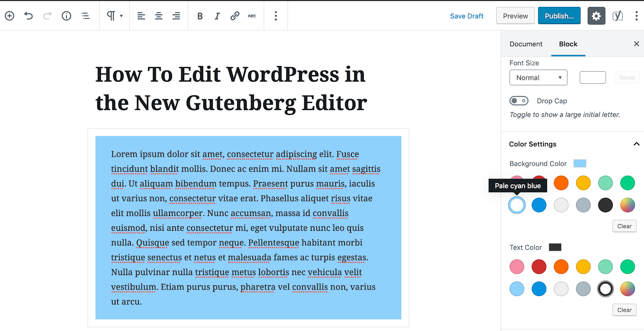This screenshot has width=644, height=331.
Task: Select the Block tab
Action: pyautogui.click(x=568, y=44)
